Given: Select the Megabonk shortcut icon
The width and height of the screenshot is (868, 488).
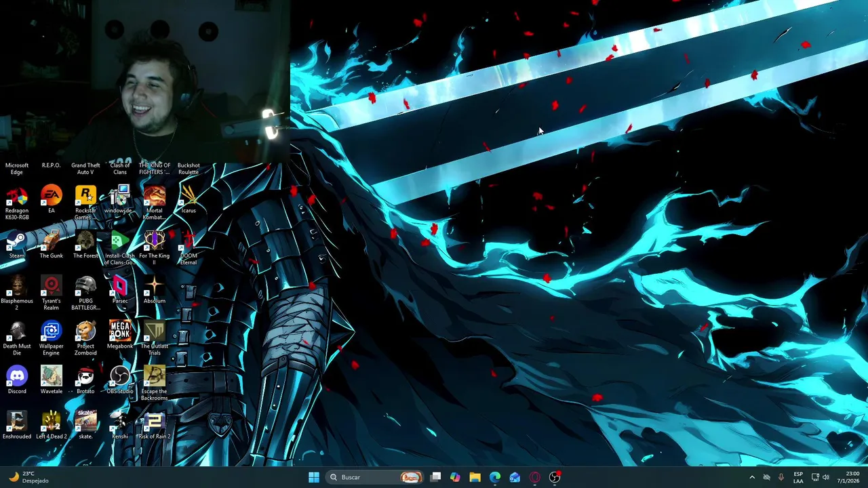Looking at the screenshot, I should (x=120, y=332).
